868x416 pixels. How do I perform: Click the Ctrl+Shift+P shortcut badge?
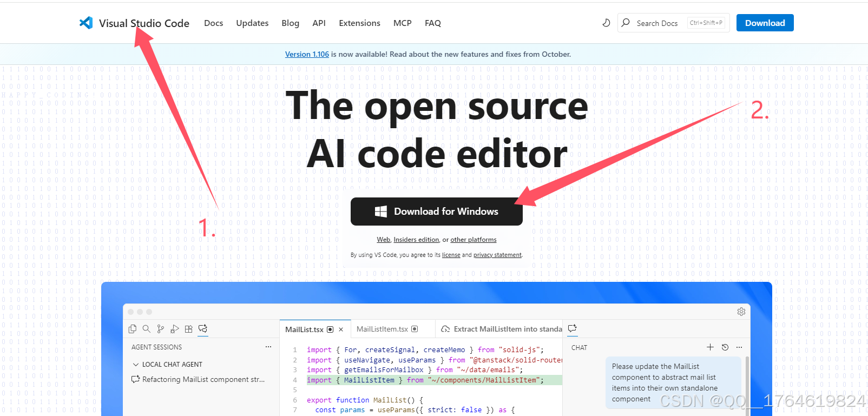(x=706, y=23)
